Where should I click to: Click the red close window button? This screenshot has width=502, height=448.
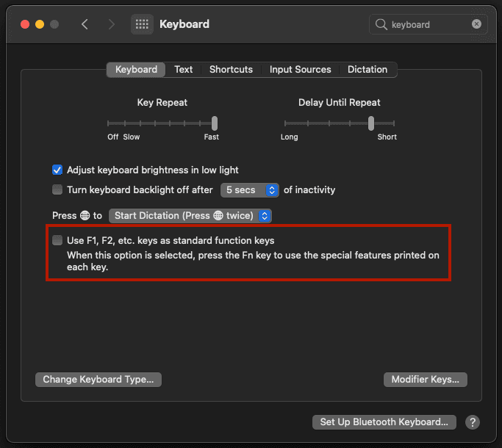coord(25,24)
